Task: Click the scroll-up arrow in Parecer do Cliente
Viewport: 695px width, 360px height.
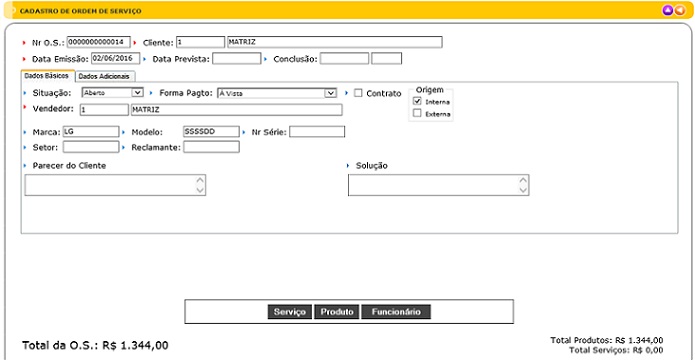Action: point(200,180)
